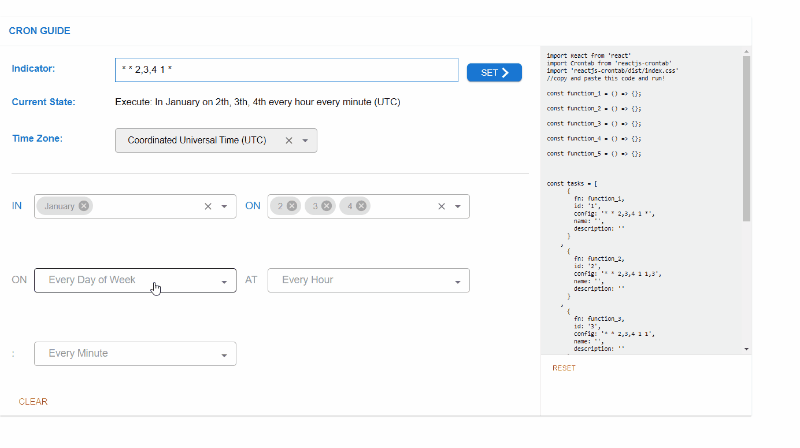Expand the day-of-month dropdown arrow
The height and width of the screenshot is (448, 800).
coord(458,207)
